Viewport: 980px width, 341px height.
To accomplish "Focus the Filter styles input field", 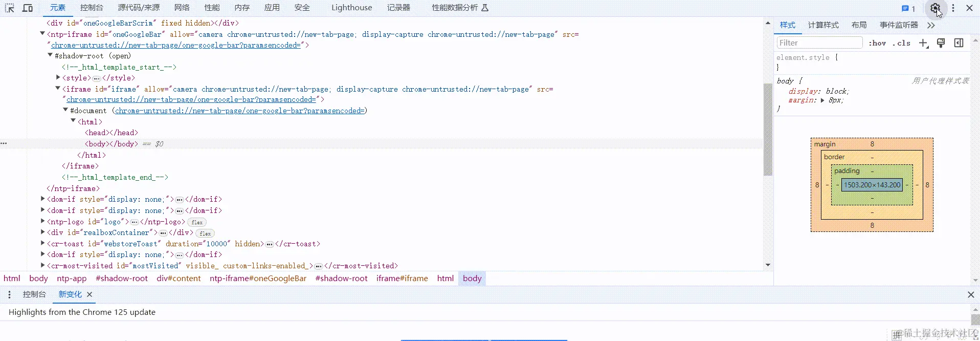I will tap(819, 43).
